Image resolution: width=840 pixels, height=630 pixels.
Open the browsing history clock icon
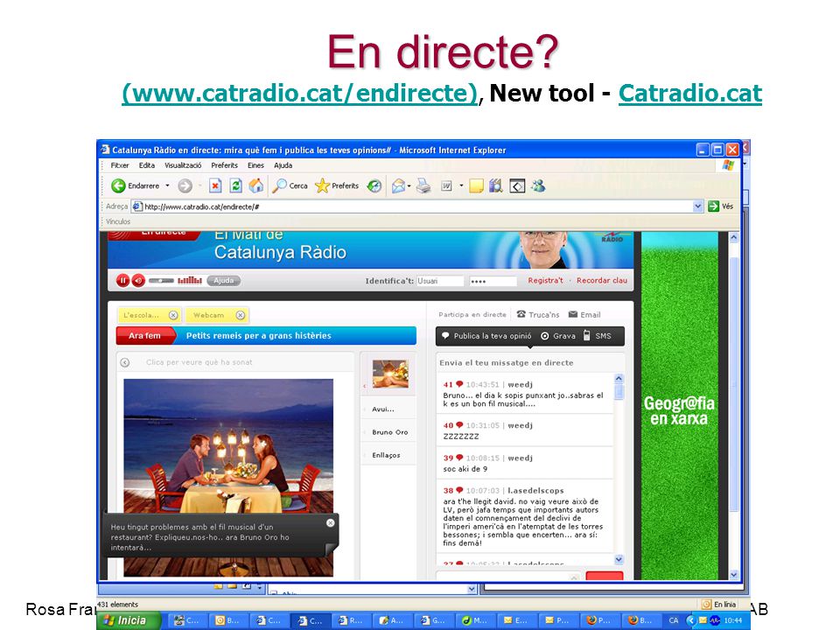(x=374, y=185)
